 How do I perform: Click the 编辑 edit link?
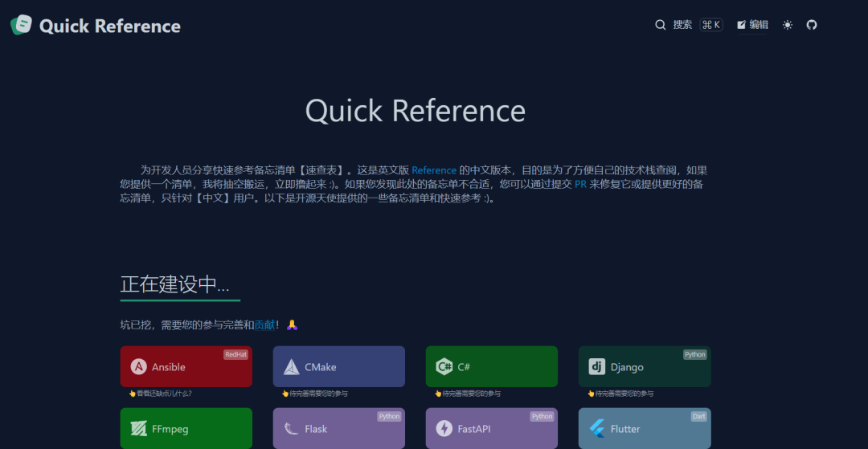click(x=751, y=25)
